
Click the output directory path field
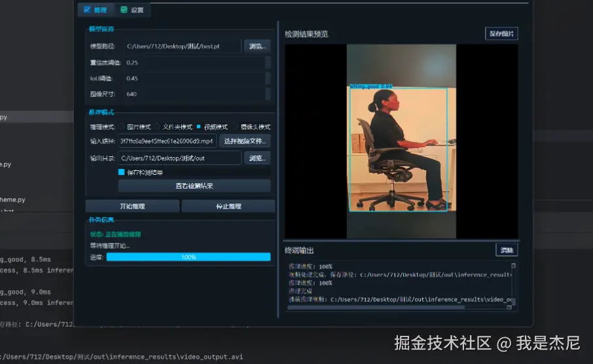click(x=179, y=158)
